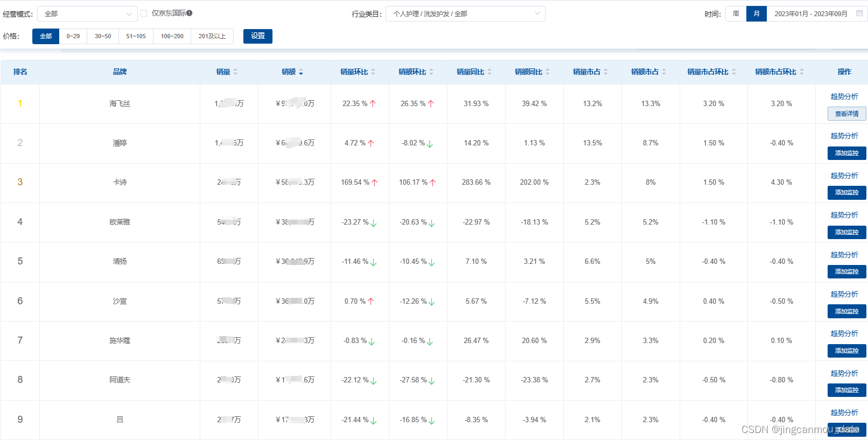This screenshot has width=868, height=440.
Task: Click 添加监控 for 潘婷
Action: (x=847, y=153)
